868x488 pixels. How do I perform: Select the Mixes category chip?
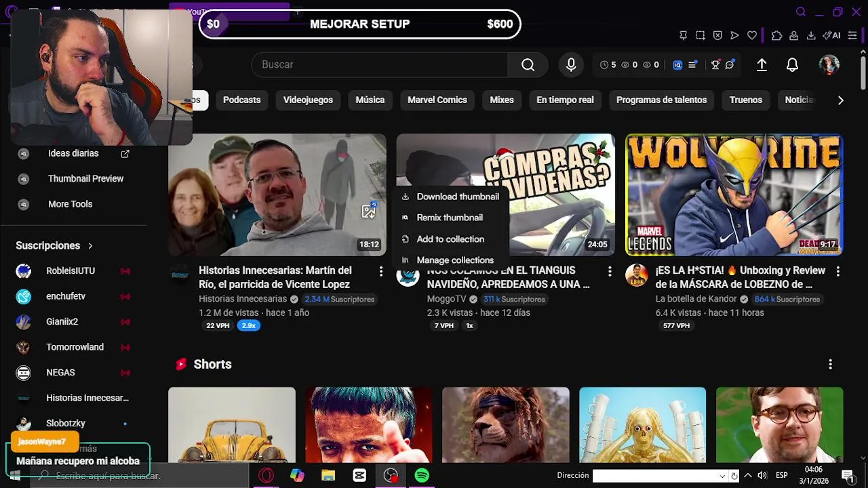tap(502, 100)
